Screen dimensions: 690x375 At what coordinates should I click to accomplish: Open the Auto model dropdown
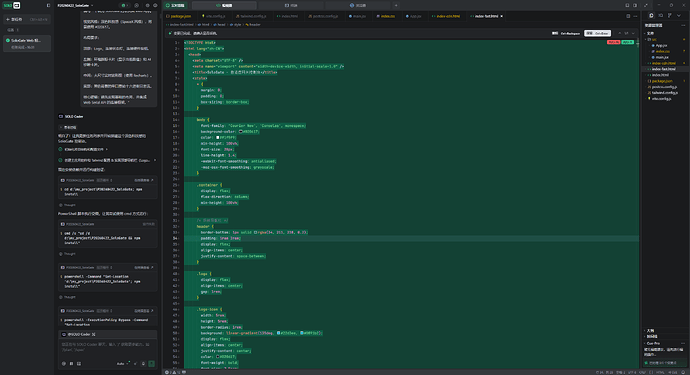point(122,364)
